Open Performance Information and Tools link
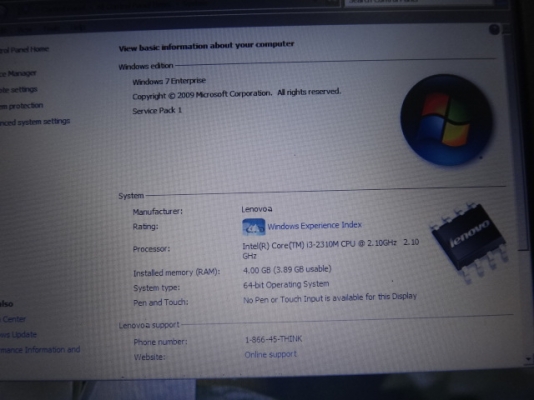 [x=40, y=350]
